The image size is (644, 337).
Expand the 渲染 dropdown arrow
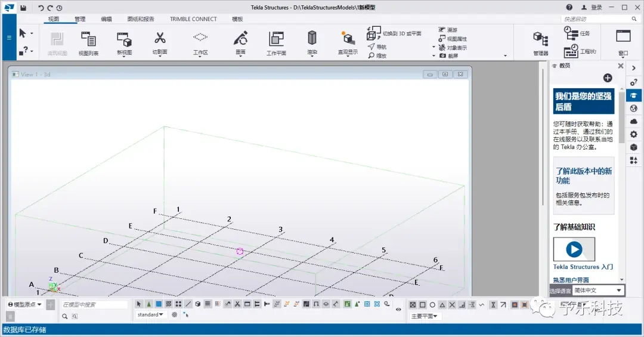coord(312,56)
